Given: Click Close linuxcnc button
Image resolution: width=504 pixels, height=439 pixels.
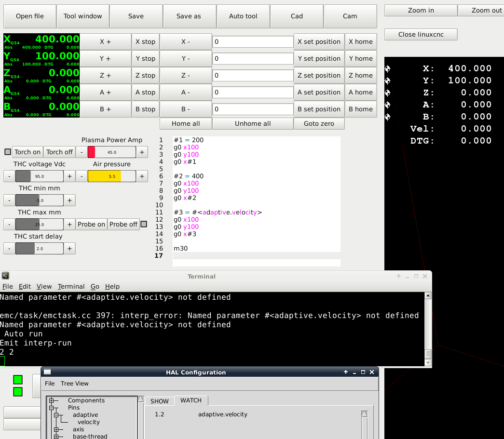Looking at the screenshot, I should [421, 34].
